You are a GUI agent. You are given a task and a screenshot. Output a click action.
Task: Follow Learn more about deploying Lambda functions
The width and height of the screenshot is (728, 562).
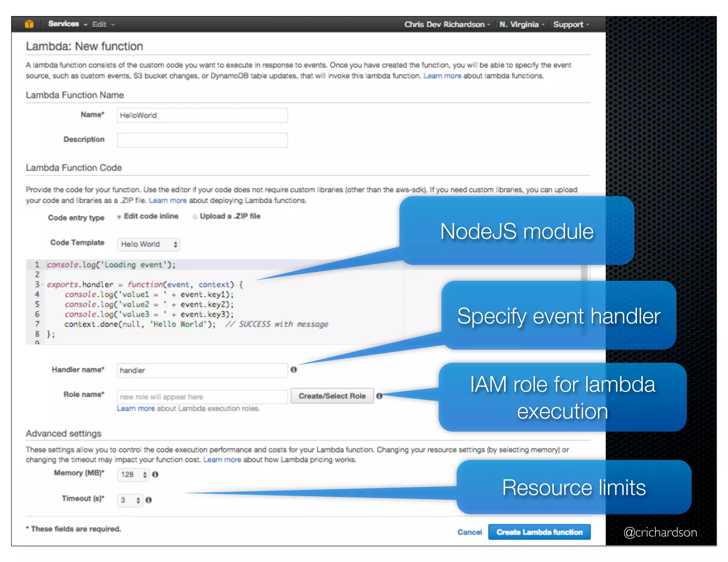[x=167, y=200]
